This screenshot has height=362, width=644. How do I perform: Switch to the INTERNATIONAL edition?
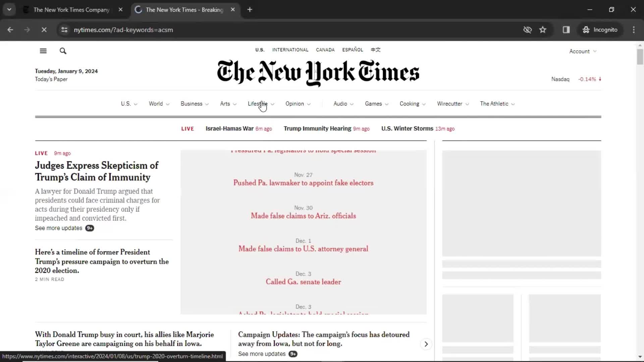[x=290, y=50]
